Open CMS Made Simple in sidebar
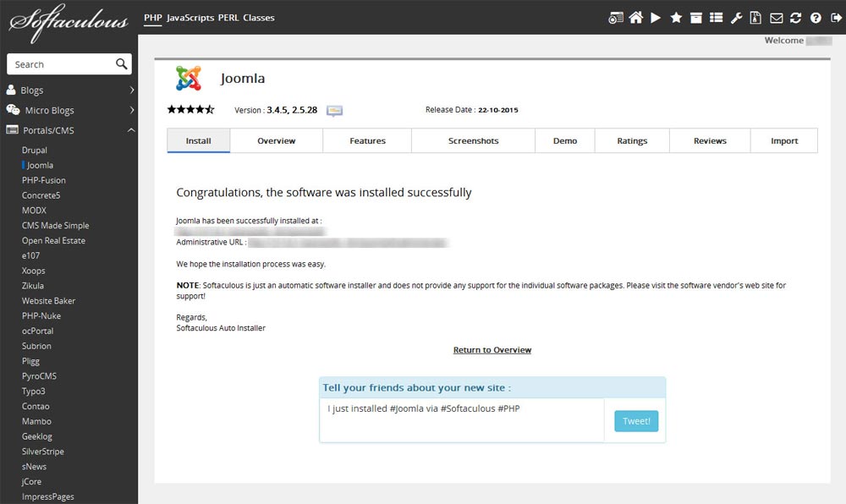The image size is (846, 504). pos(56,225)
